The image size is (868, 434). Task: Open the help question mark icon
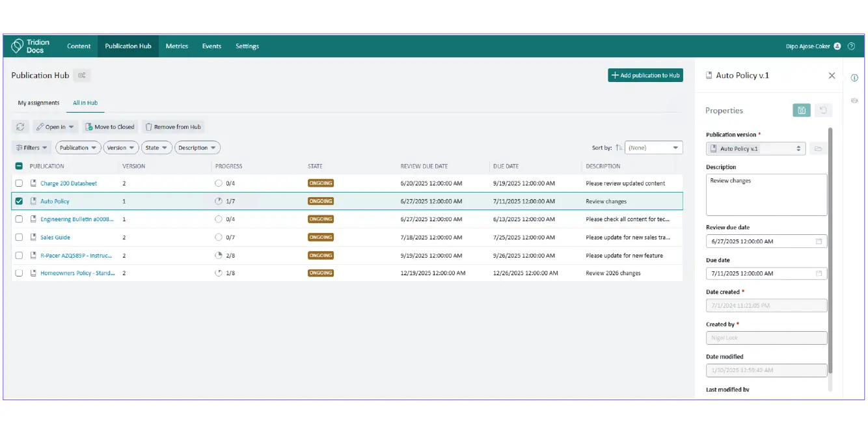(x=851, y=46)
